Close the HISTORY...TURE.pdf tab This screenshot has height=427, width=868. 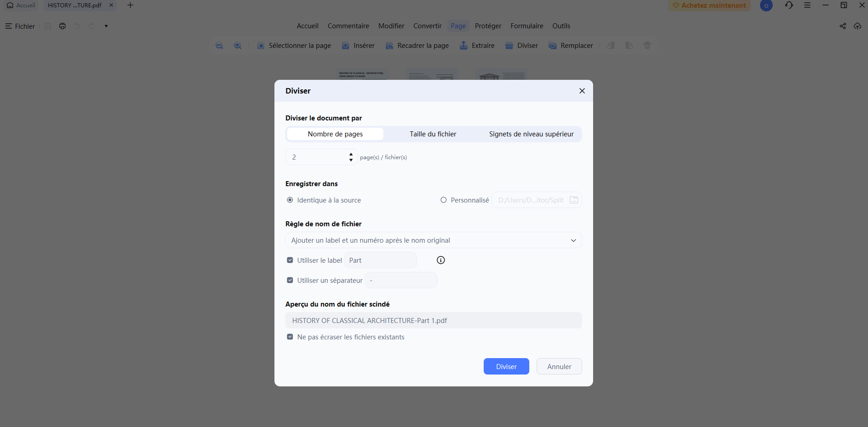(111, 5)
